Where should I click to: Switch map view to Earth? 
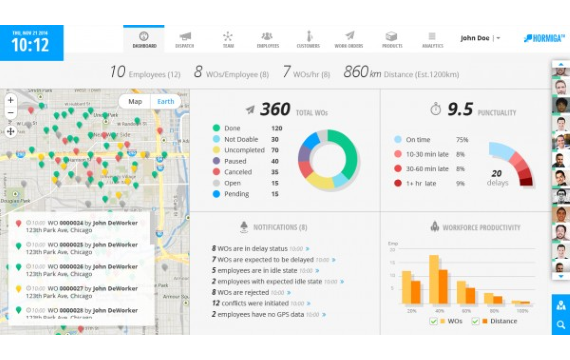[x=166, y=101]
